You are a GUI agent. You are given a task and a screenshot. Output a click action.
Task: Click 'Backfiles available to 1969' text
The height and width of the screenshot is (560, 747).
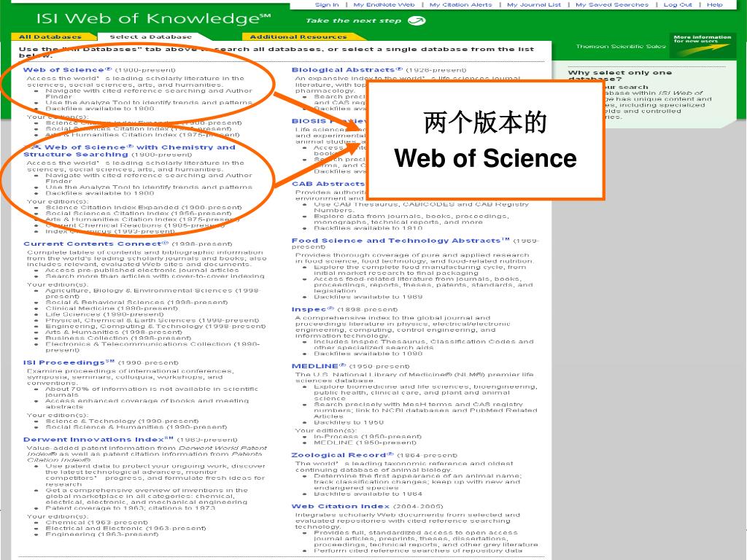368,297
